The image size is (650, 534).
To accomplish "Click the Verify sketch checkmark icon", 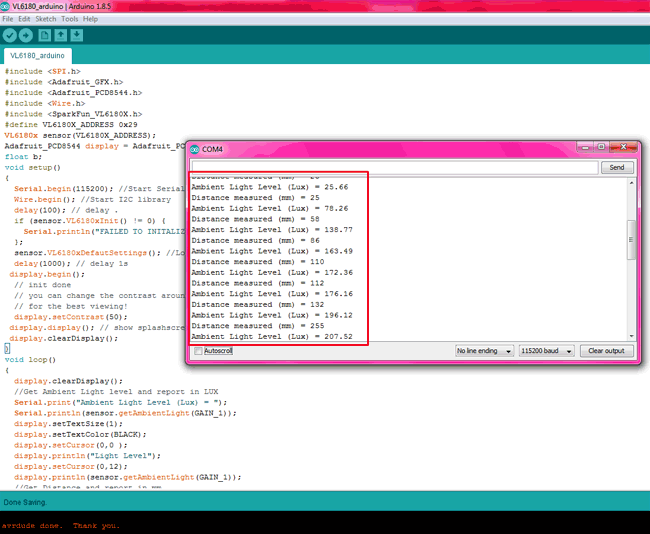I will click(x=10, y=35).
